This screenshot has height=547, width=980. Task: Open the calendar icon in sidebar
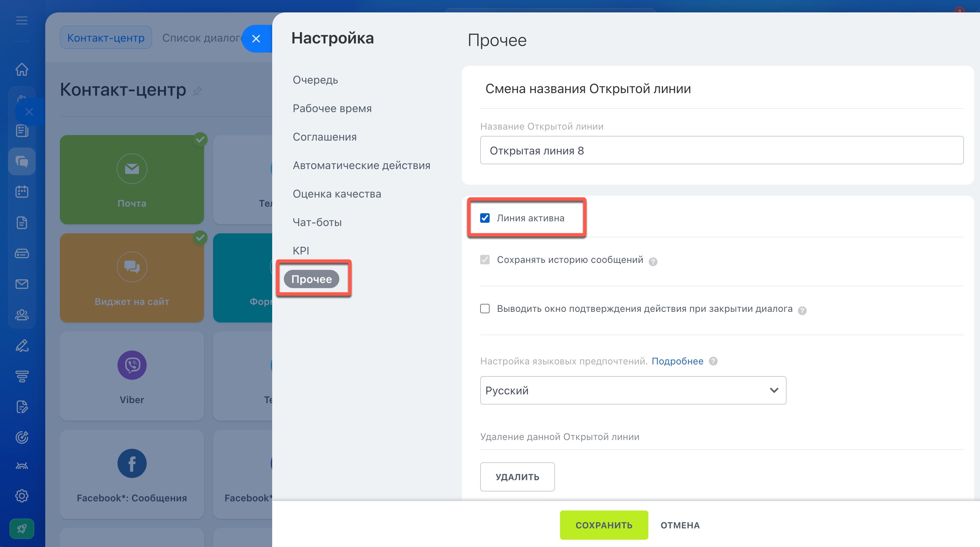(x=22, y=191)
